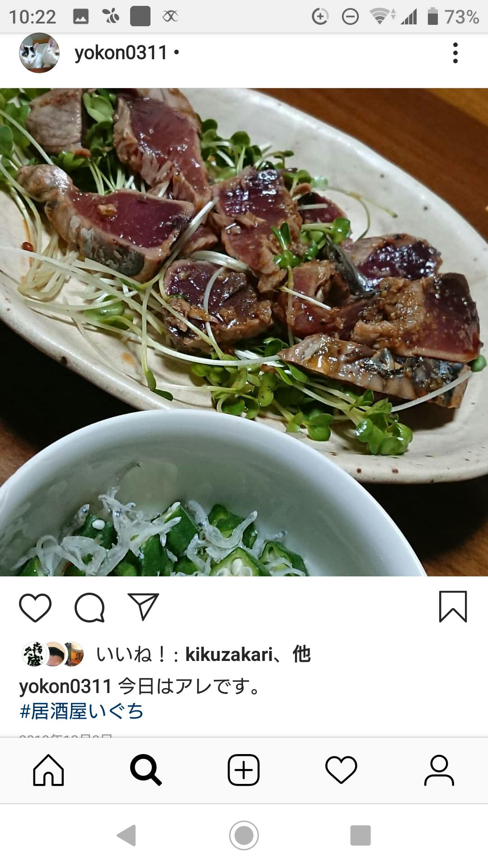Tap the liker avatars cluster
Viewport: 488px width, 868px height.
(x=53, y=654)
